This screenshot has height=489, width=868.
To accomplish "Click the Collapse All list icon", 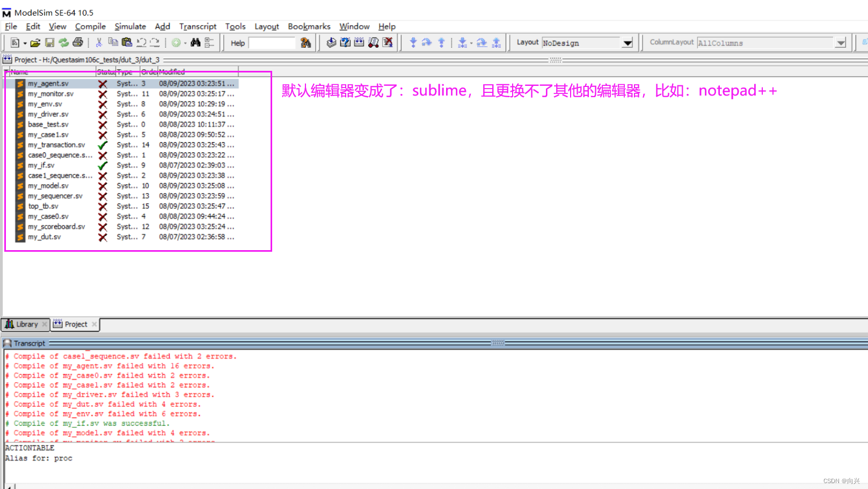I will pyautogui.click(x=209, y=42).
